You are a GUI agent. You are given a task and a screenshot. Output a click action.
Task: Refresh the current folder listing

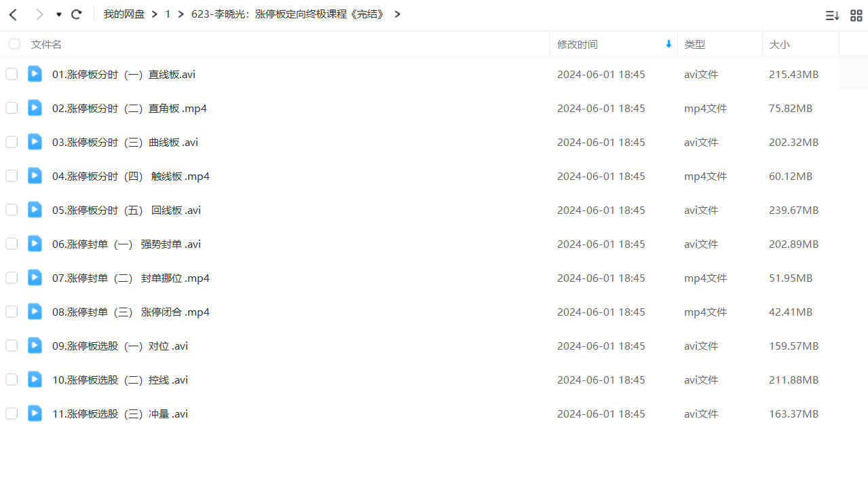click(77, 14)
